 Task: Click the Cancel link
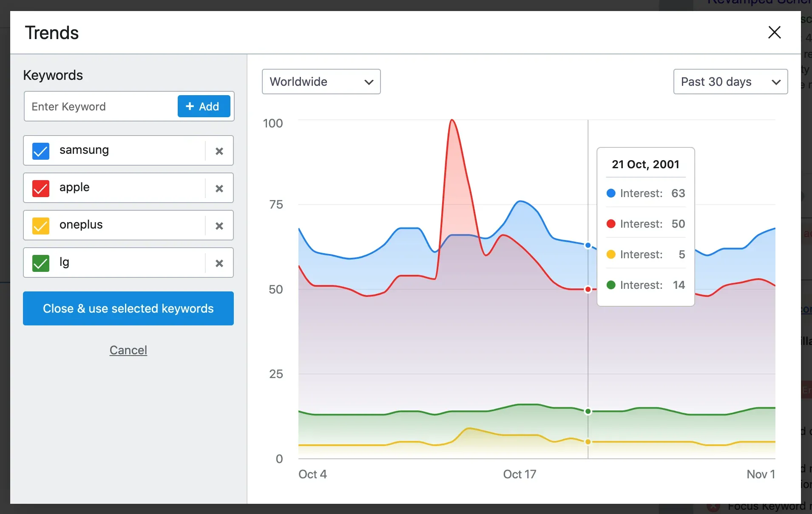(128, 350)
